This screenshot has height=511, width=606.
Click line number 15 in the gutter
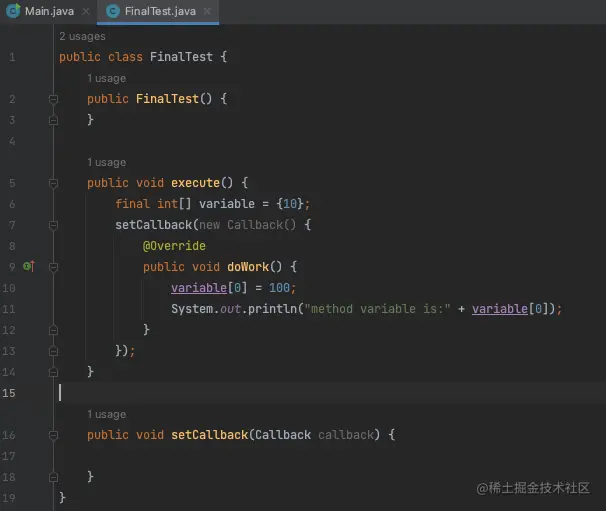[x=9, y=393]
